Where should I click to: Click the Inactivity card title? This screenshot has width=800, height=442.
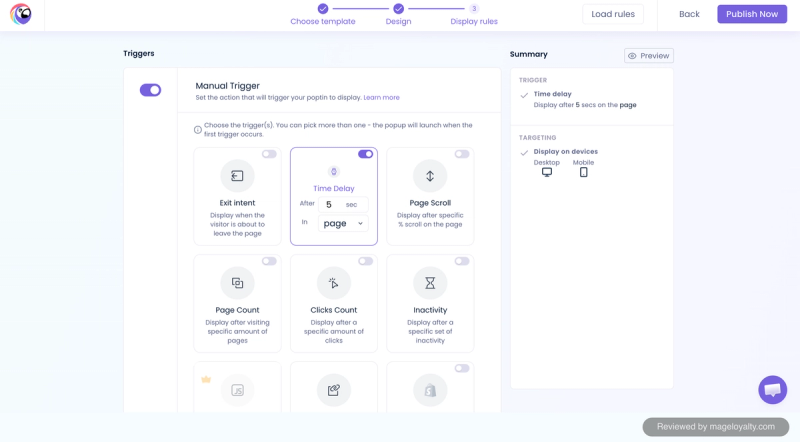pyautogui.click(x=430, y=310)
